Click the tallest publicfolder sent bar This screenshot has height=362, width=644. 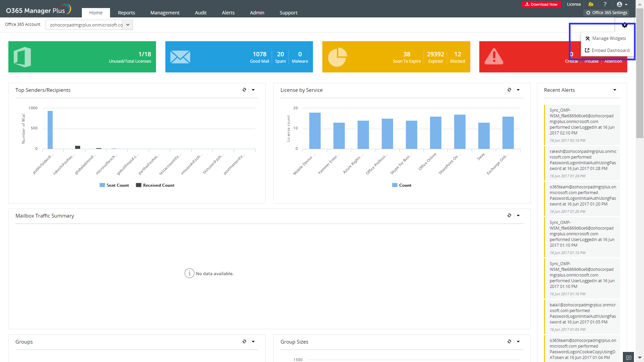(x=50, y=130)
